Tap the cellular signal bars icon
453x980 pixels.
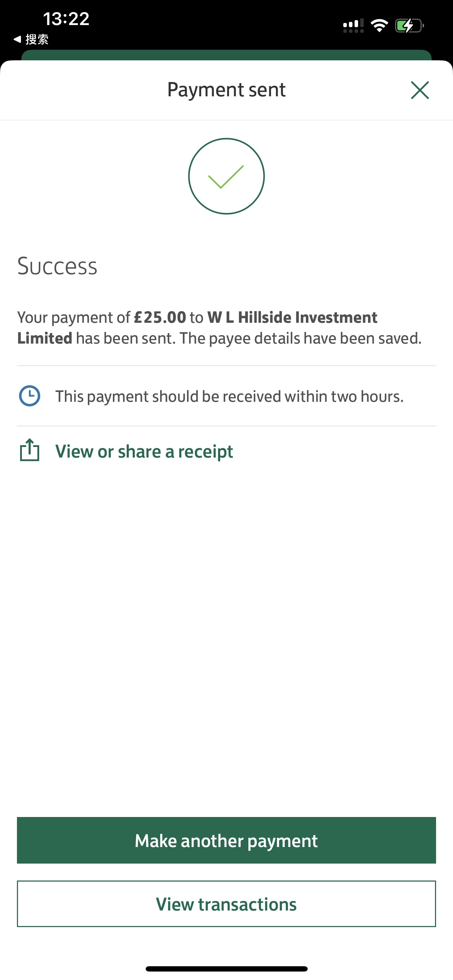pyautogui.click(x=353, y=25)
